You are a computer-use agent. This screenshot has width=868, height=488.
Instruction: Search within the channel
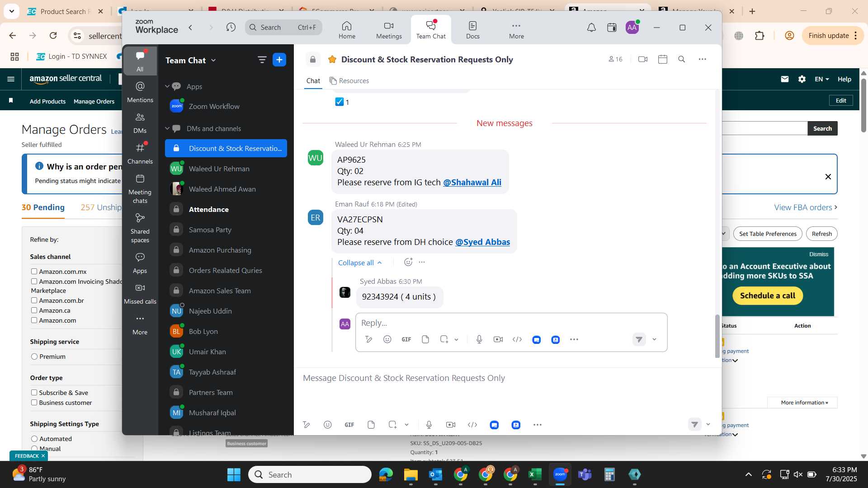coord(682,59)
